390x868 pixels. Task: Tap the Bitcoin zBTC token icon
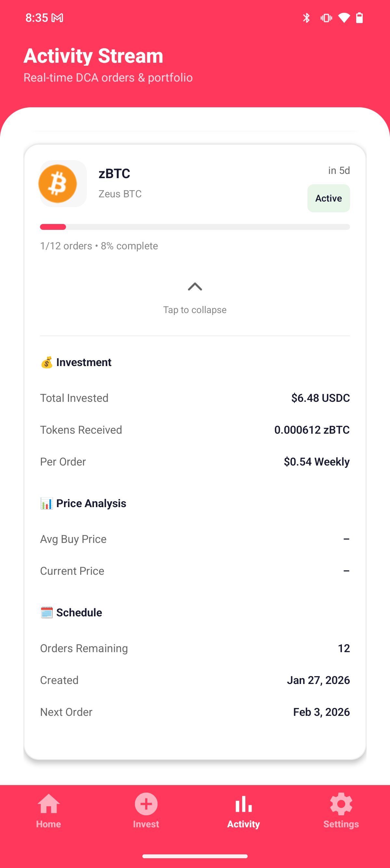(x=58, y=184)
